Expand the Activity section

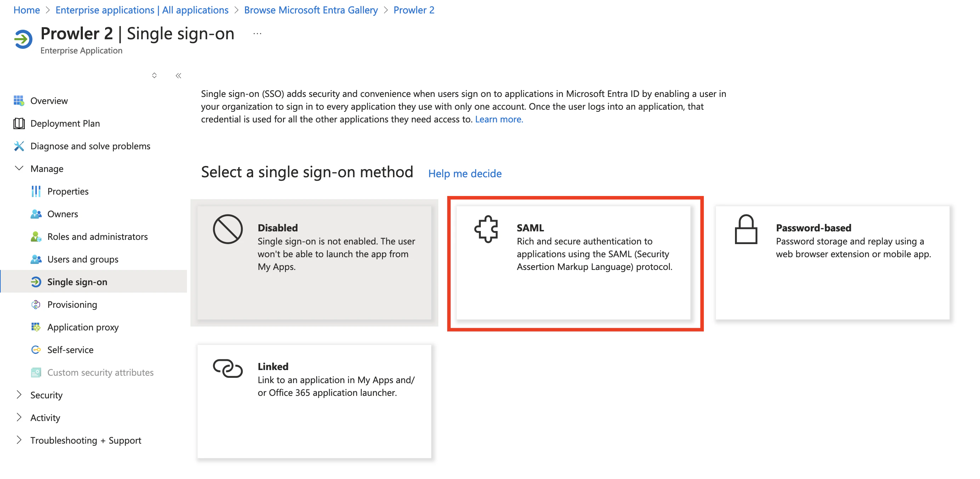tap(19, 417)
